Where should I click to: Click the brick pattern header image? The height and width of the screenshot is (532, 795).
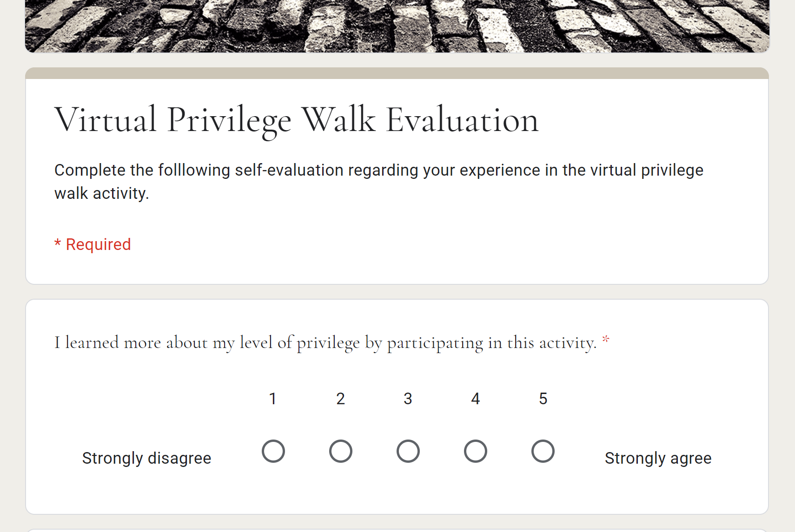(397, 26)
